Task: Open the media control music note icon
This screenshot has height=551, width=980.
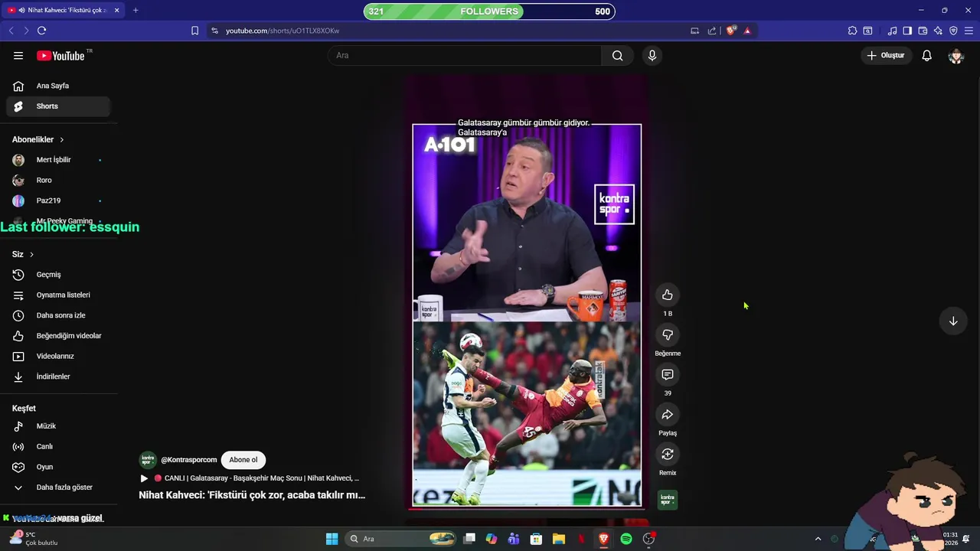Action: point(892,31)
